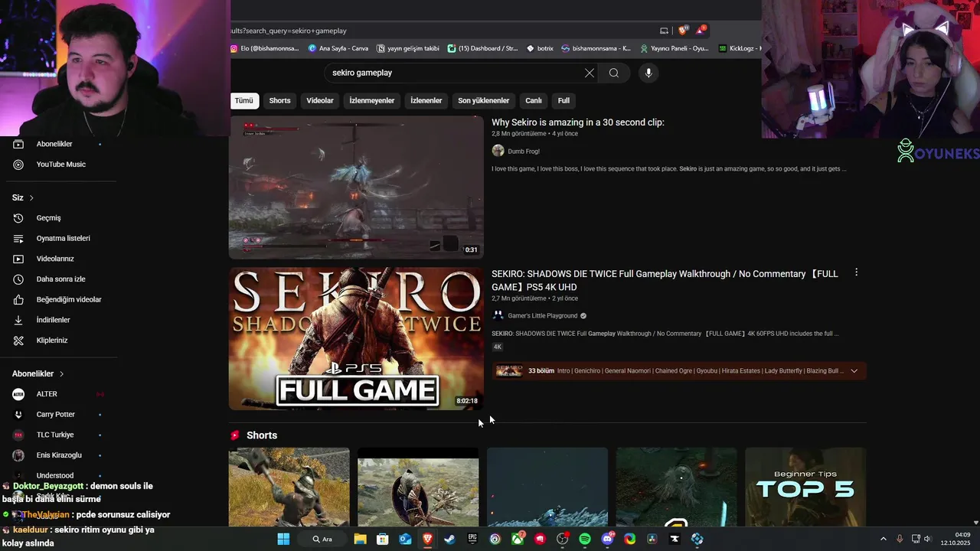Open Epic Games Launcher in the taskbar
This screenshot has width=980, height=551.
pyautogui.click(x=472, y=539)
